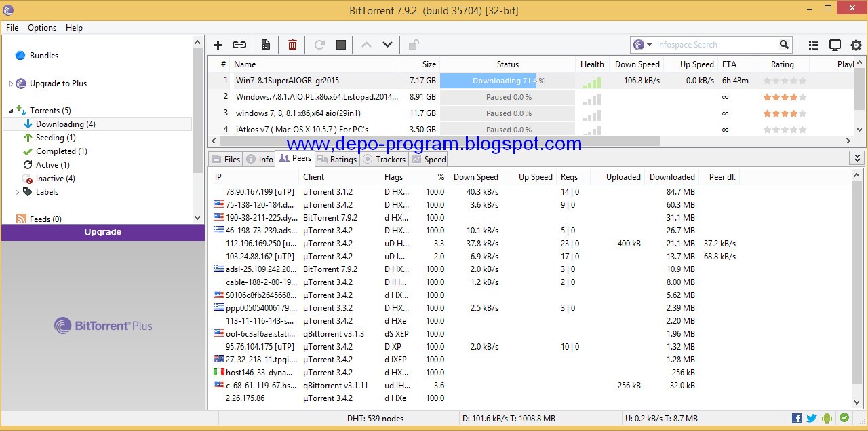868x431 pixels.
Task: Open the File menu
Action: pyautogui.click(x=12, y=28)
